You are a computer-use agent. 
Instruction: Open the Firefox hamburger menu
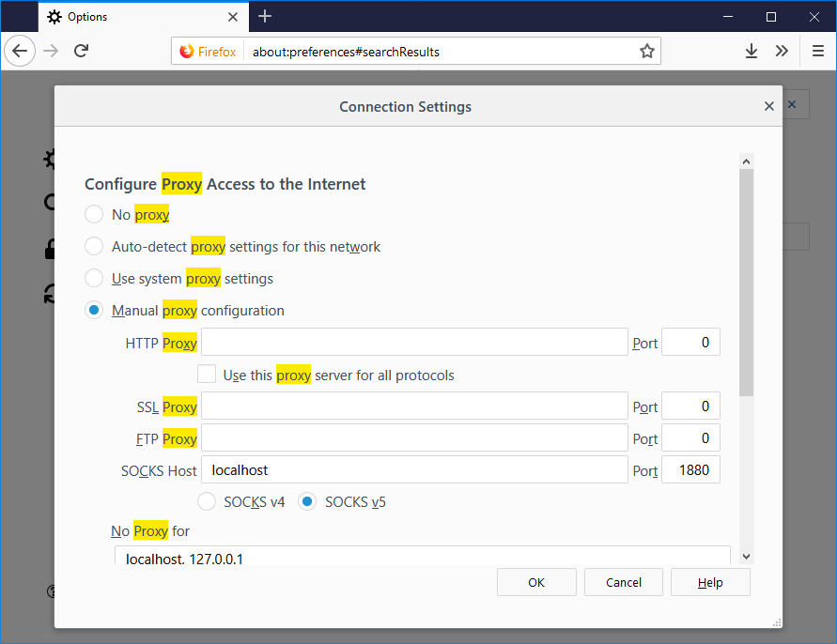(817, 52)
